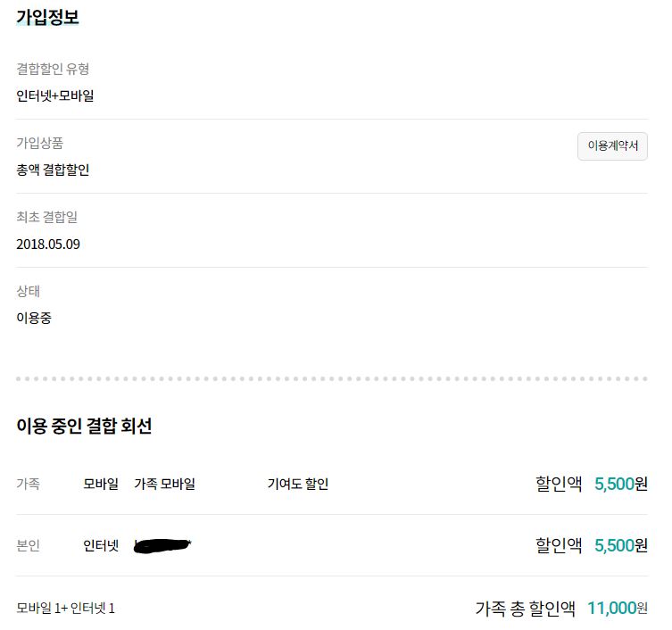This screenshot has width=672, height=630.
Task: Click the 기여도 할인 text
Action: (x=298, y=485)
